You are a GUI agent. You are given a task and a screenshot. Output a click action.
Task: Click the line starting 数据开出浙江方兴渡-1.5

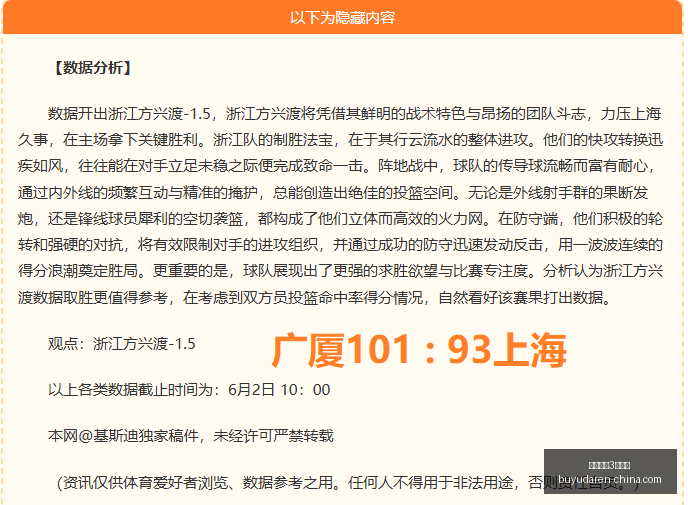pos(355,114)
